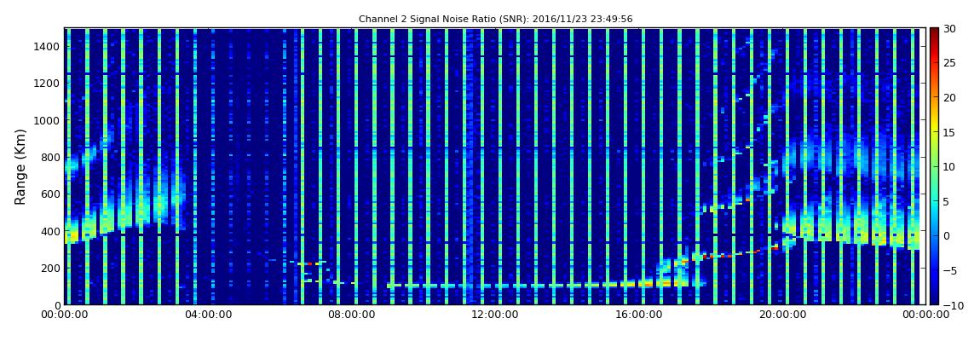Click the 600 range tick label

(x=50, y=194)
